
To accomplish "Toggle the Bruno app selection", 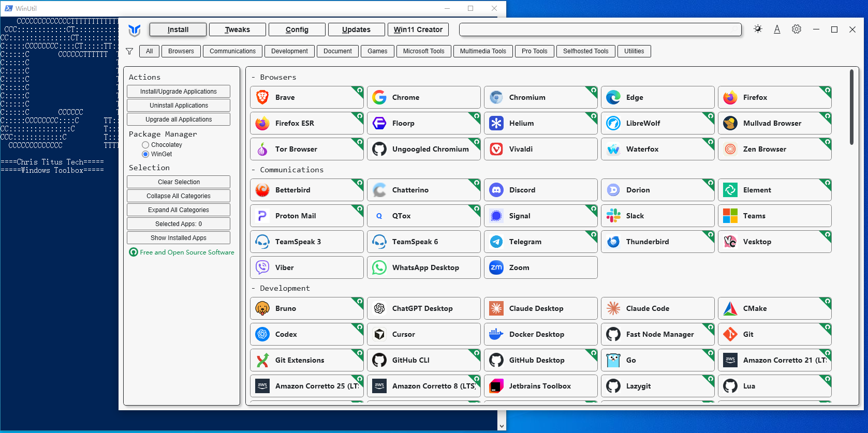I will click(x=306, y=308).
